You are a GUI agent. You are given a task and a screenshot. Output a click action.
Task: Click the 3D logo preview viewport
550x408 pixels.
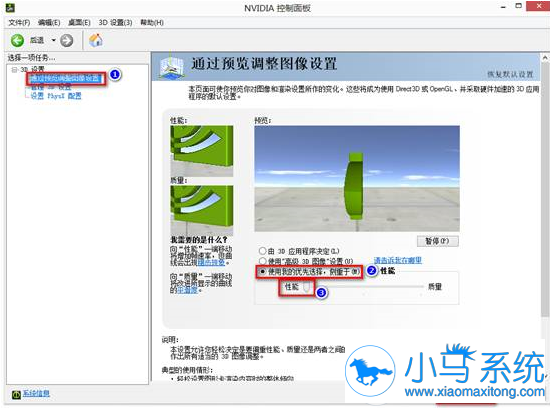357,179
